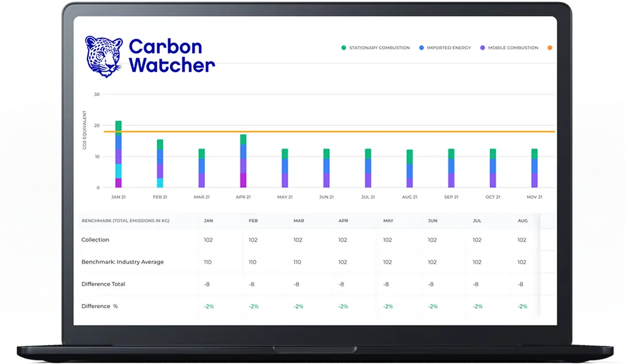The width and height of the screenshot is (625, 364).
Task: Toggle the Imported Energy legend label
Action: pos(448,48)
